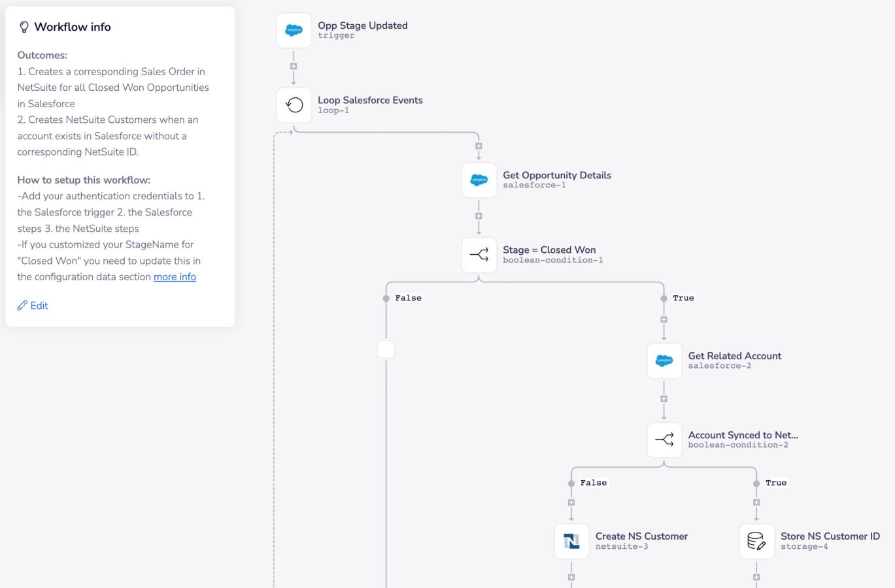The height and width of the screenshot is (588, 895).
Task: Add a step between Get Opportunity Details and Stage condition
Action: point(479,216)
